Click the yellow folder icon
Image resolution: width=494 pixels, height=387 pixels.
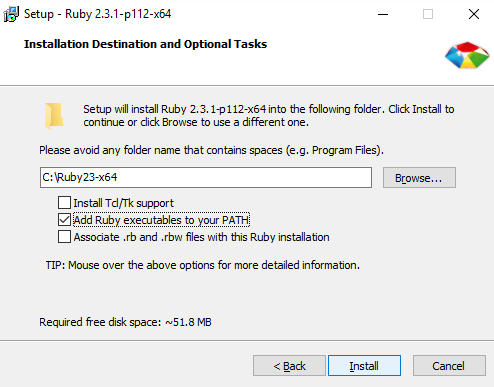pos(54,116)
